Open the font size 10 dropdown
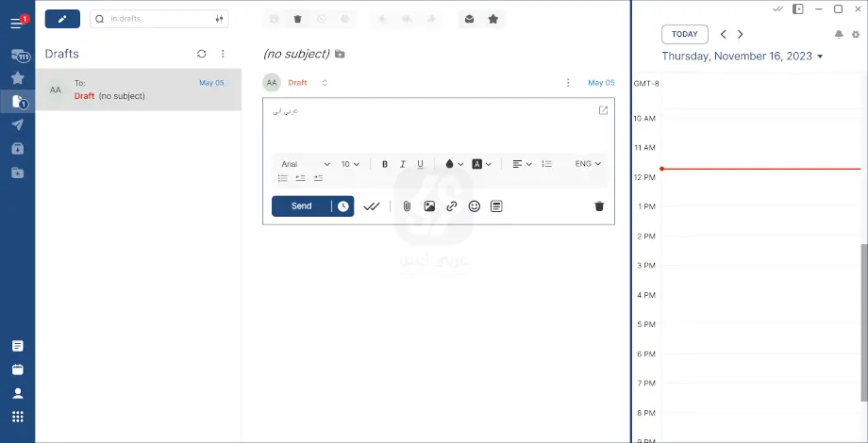Image resolution: width=868 pixels, height=443 pixels. click(350, 164)
